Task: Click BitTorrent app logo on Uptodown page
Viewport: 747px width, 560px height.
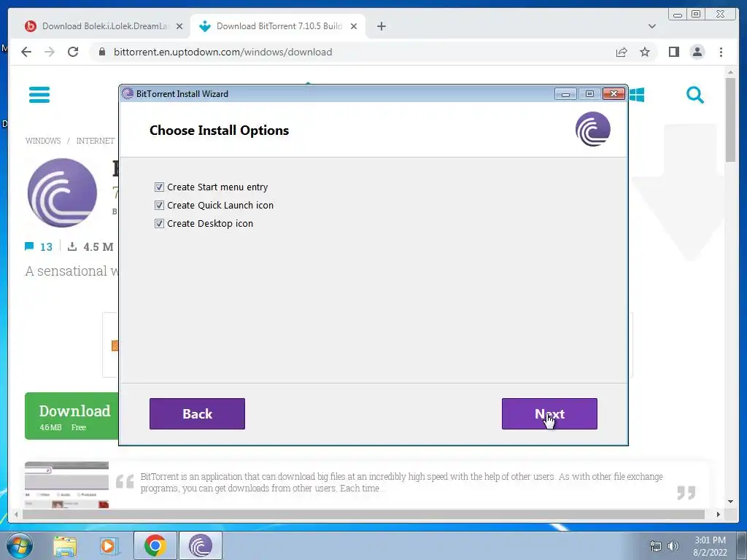Action: [62, 192]
